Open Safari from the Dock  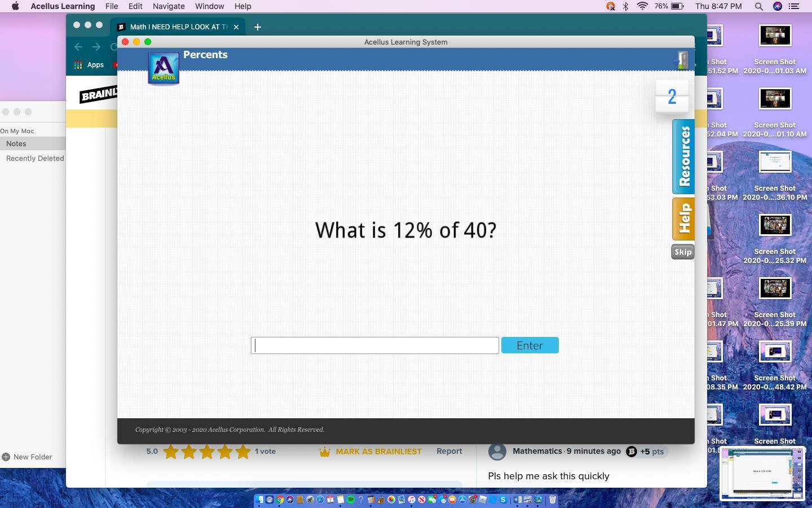[320, 500]
